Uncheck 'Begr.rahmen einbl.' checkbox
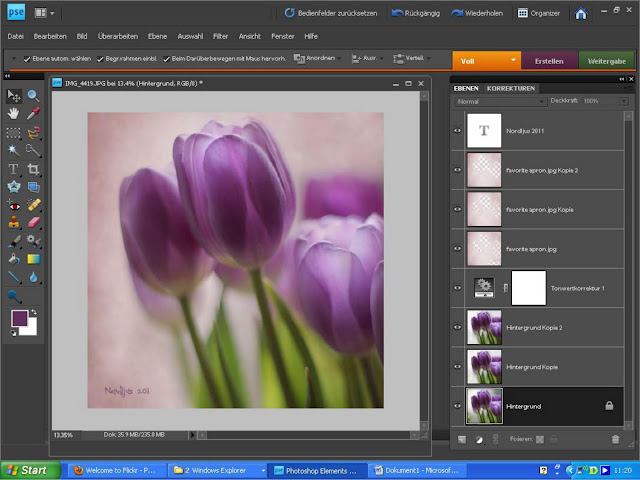This screenshot has width=640, height=480. 101,59
